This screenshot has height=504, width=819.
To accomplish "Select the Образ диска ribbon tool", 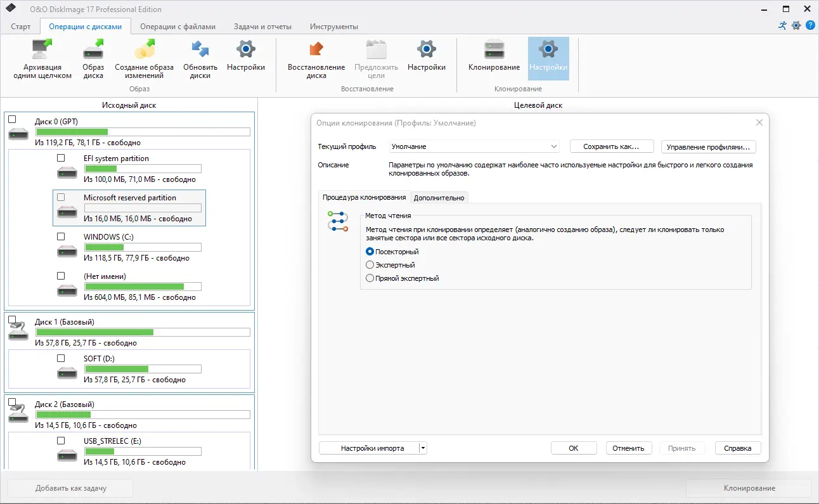I will 93,58.
